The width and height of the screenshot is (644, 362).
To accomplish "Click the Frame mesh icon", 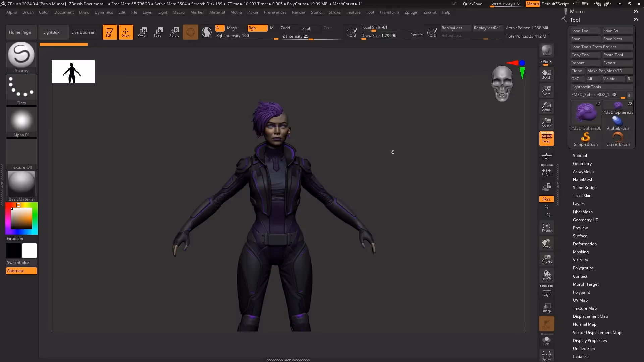I will [546, 227].
